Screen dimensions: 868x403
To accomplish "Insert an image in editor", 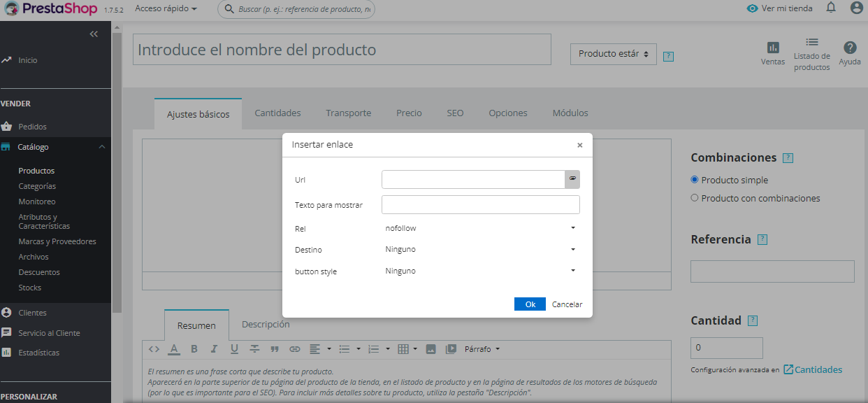I will 431,348.
